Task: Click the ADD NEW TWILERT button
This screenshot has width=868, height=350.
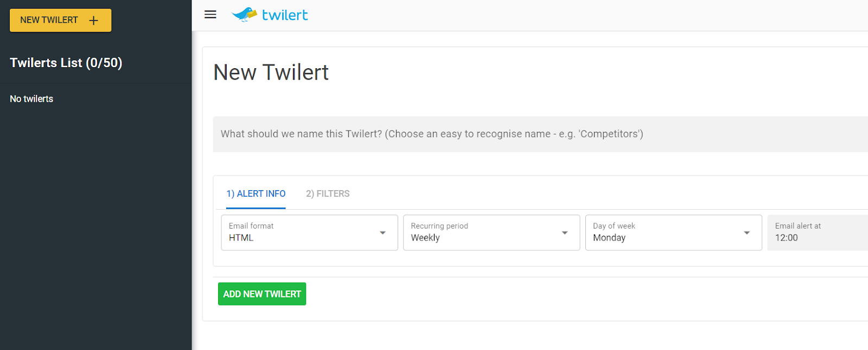Action: tap(261, 294)
